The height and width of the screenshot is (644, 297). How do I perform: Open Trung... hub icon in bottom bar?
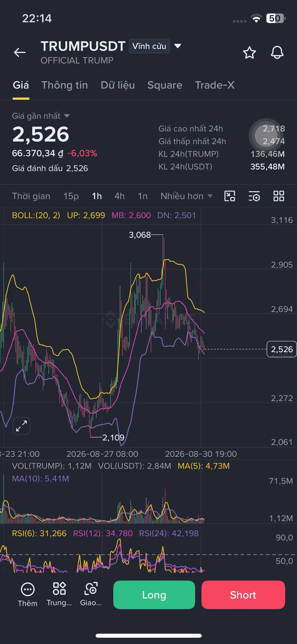tap(59, 588)
